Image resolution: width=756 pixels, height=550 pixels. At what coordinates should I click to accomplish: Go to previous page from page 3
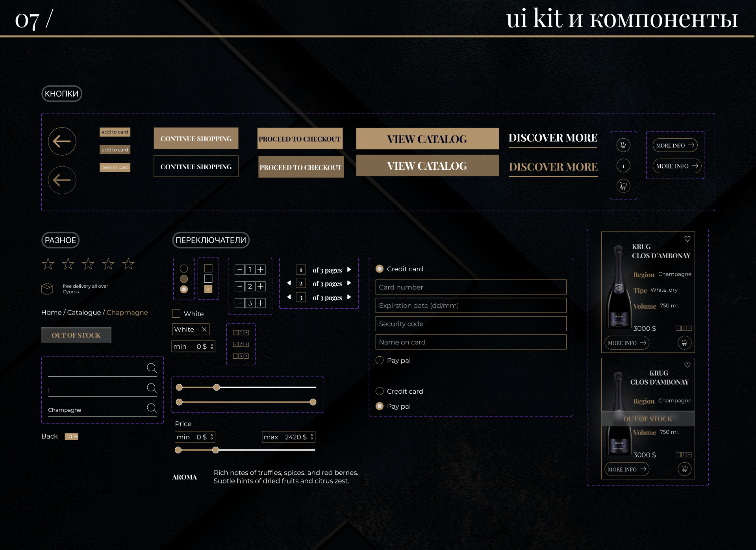click(x=289, y=297)
